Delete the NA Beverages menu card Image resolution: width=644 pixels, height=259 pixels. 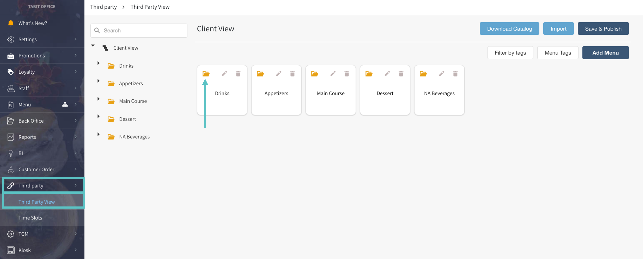pos(455,74)
